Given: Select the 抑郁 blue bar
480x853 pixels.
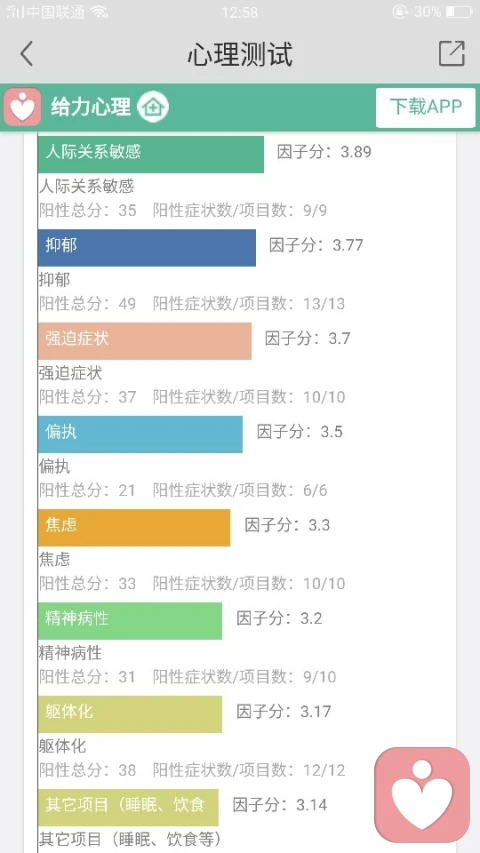Looking at the screenshot, I should point(147,248).
